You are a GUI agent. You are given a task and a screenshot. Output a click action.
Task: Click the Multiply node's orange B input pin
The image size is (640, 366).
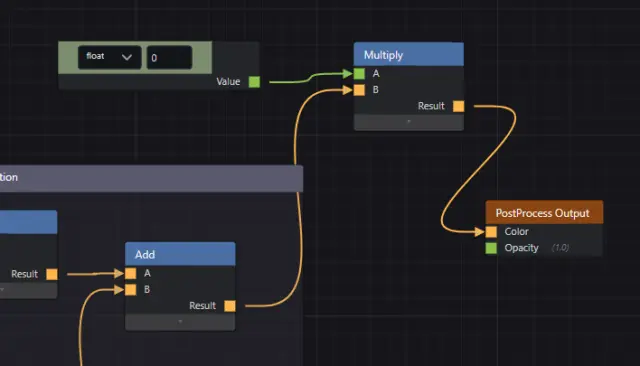(359, 90)
